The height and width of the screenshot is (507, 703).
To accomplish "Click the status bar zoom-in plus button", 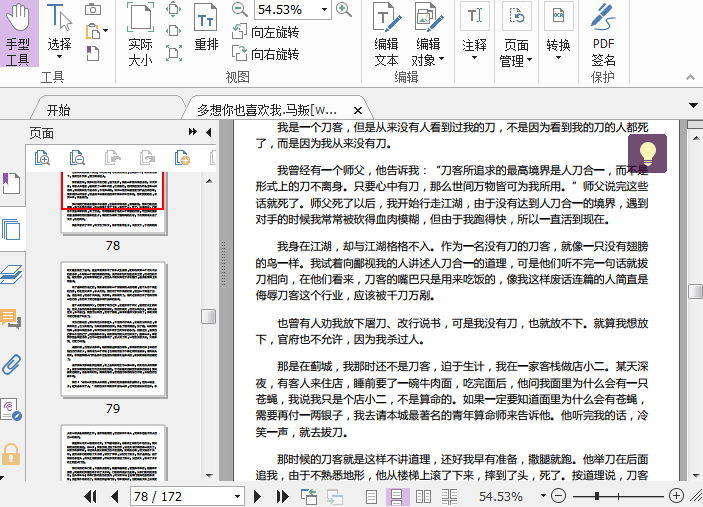I will click(x=676, y=496).
